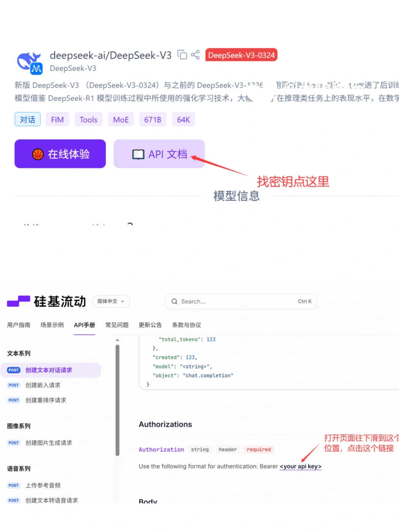The width and height of the screenshot is (399, 532).
Task: Switch to the API手册 tab
Action: click(85, 325)
